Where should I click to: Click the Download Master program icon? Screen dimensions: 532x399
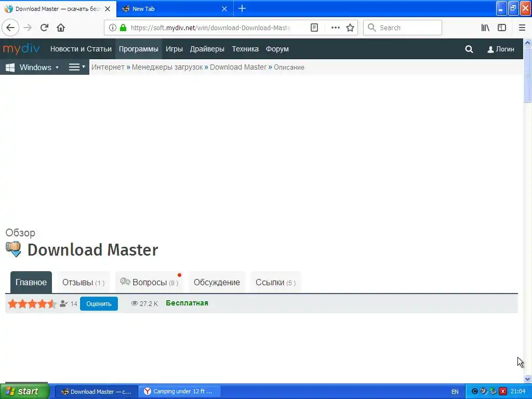(14, 249)
